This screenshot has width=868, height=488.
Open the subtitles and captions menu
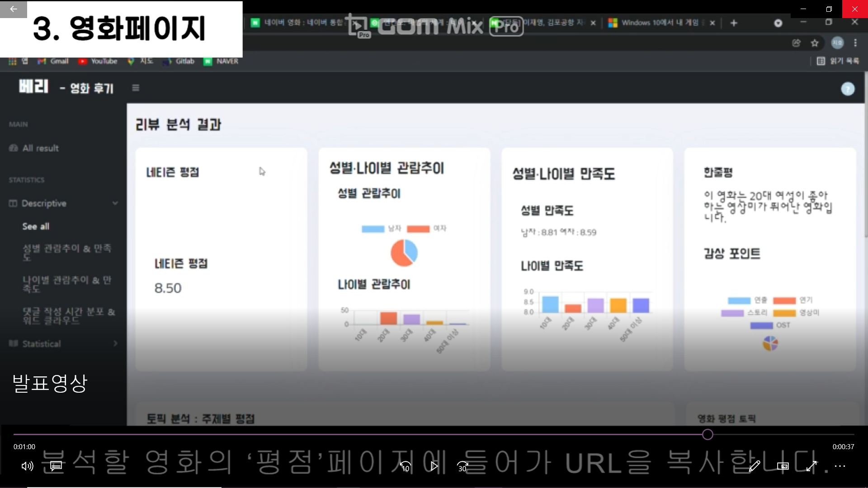click(56, 466)
